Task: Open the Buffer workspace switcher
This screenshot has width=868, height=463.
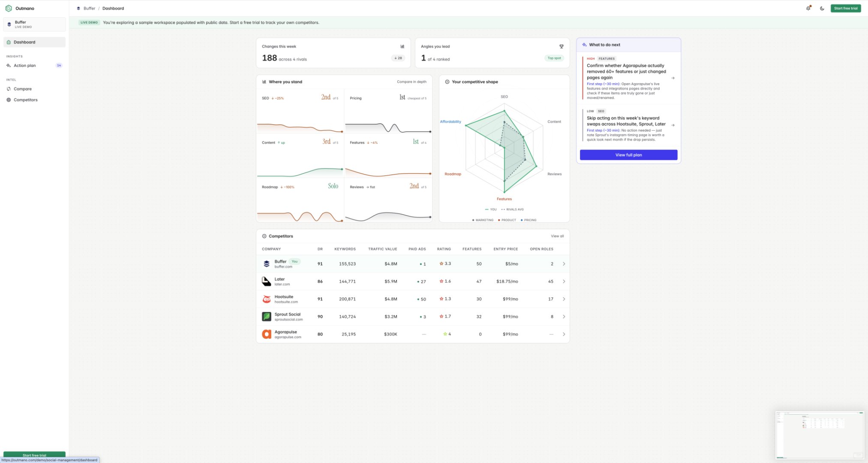Action: click(x=34, y=24)
